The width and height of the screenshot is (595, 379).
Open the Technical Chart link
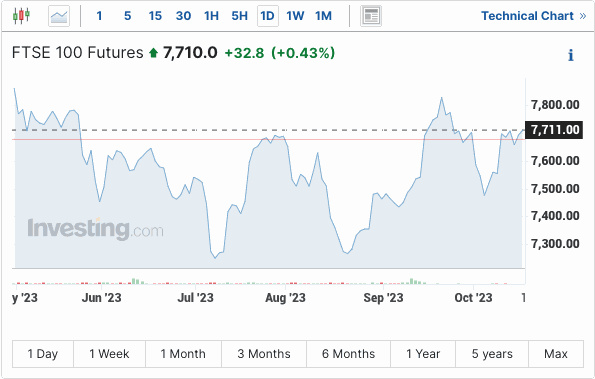click(x=533, y=16)
